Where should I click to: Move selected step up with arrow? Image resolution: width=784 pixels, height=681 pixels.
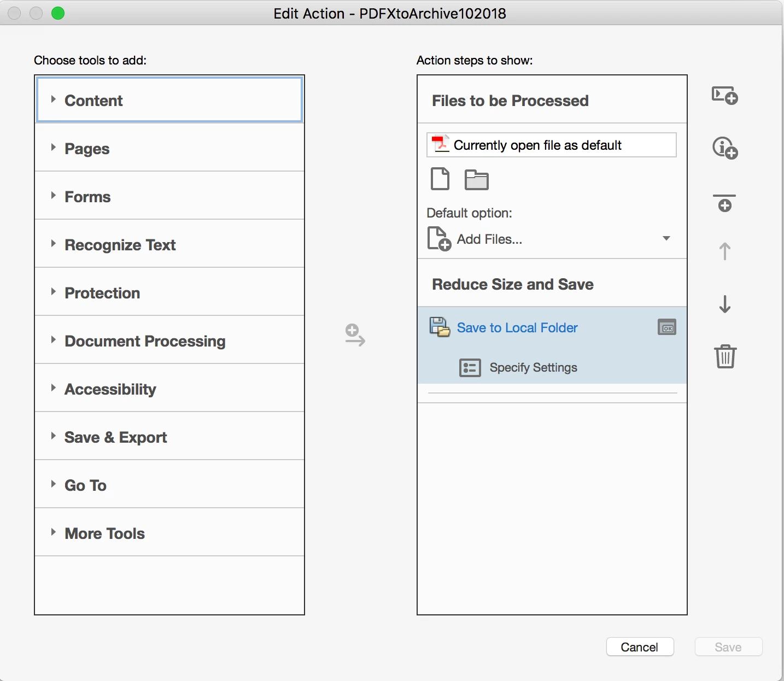pyautogui.click(x=725, y=251)
